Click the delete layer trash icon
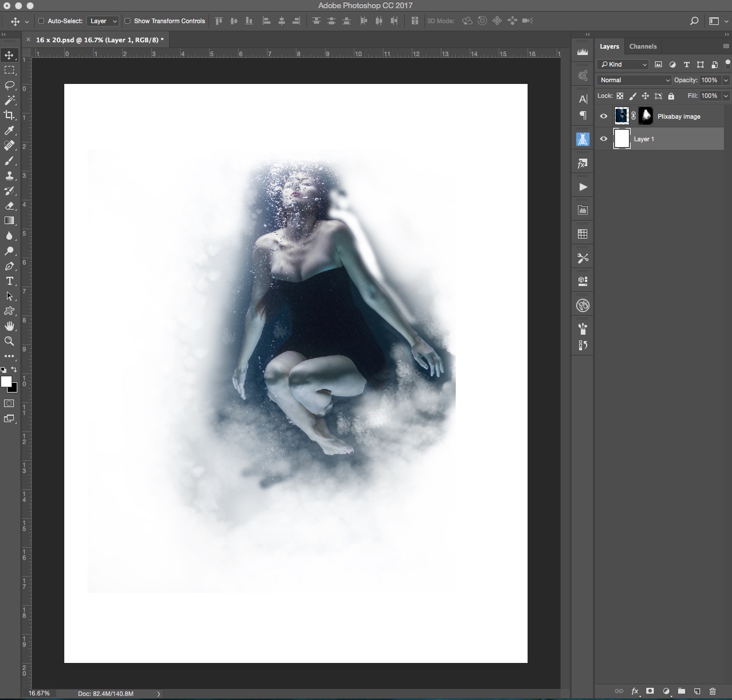 pyautogui.click(x=712, y=691)
